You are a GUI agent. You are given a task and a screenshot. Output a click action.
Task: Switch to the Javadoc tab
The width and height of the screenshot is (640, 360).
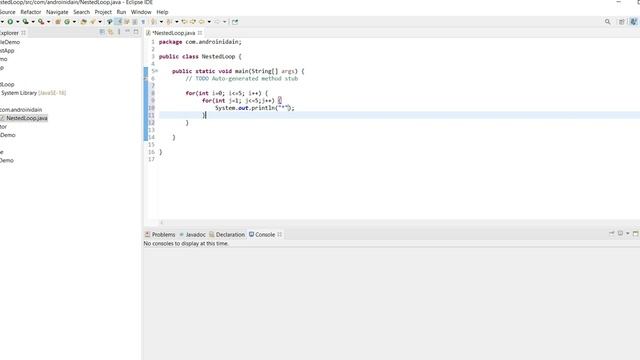point(192,234)
